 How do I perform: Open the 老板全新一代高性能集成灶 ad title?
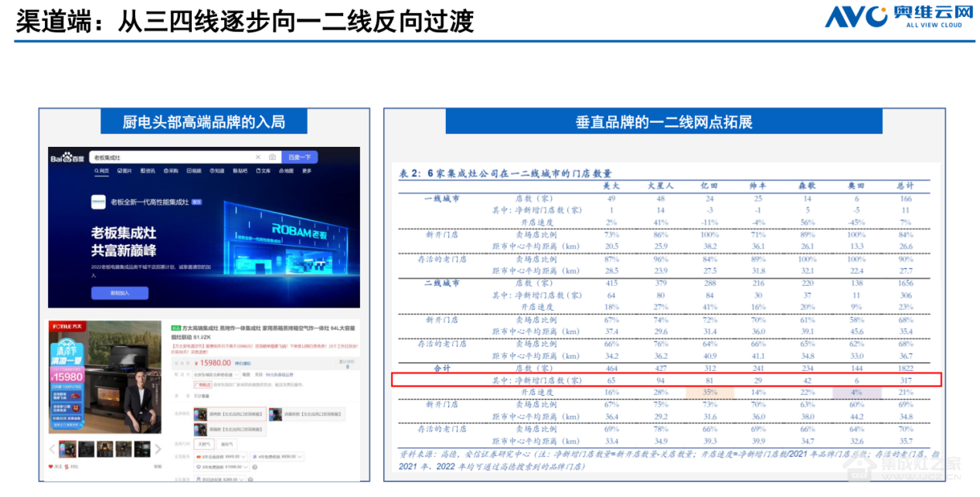coord(150,202)
